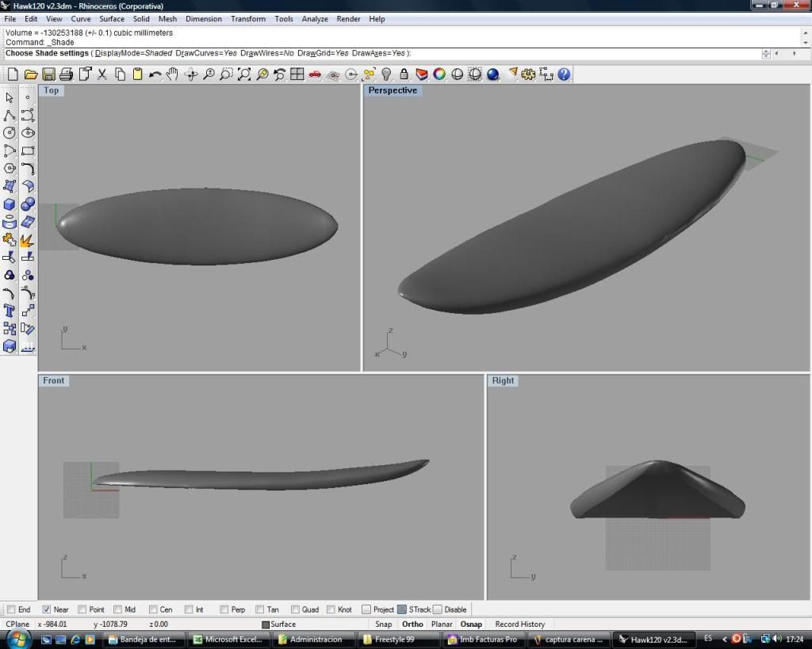Click the padlock Lock objects icon

(404, 74)
